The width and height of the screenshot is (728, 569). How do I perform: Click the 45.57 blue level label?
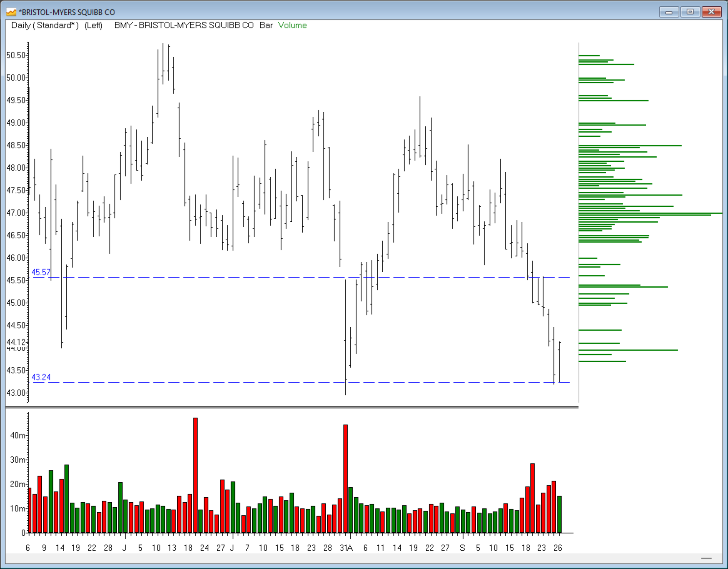(x=41, y=272)
